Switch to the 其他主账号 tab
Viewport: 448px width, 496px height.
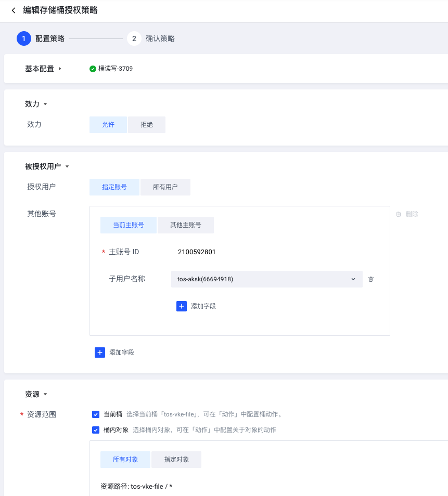tap(186, 225)
